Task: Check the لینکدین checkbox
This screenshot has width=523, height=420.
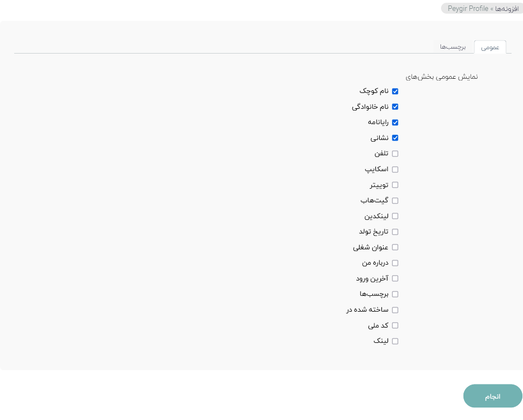Action: pos(395,216)
